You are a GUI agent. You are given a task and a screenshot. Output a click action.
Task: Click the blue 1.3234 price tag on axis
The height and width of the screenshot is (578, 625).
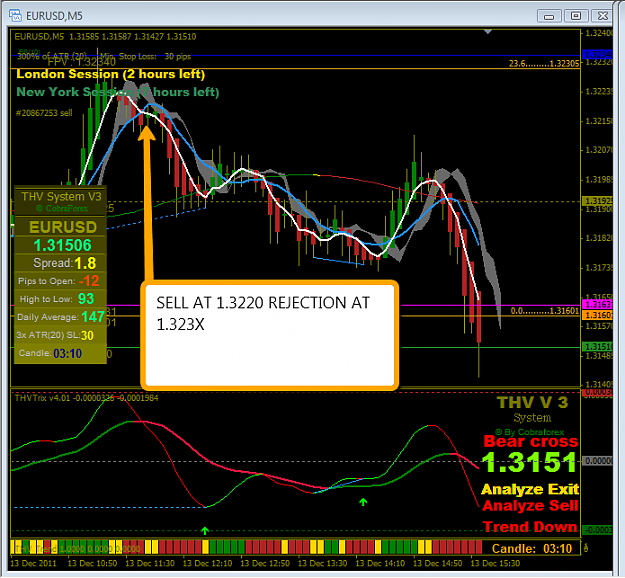coord(597,54)
